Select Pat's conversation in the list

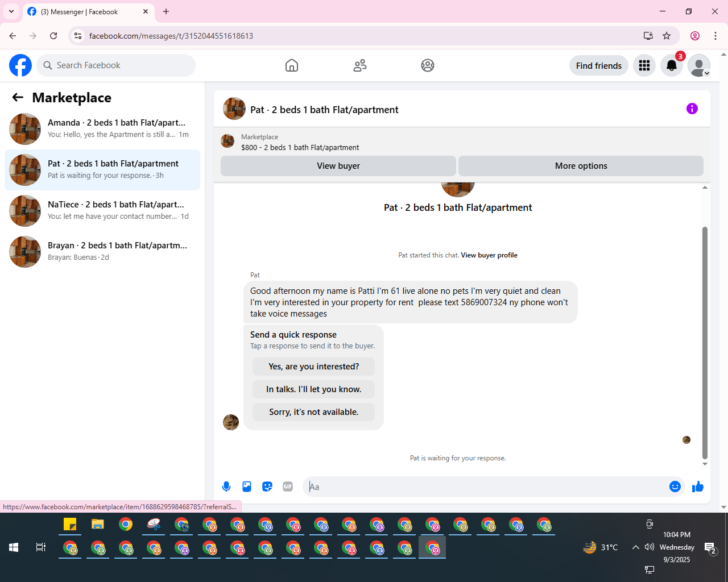[x=102, y=170]
